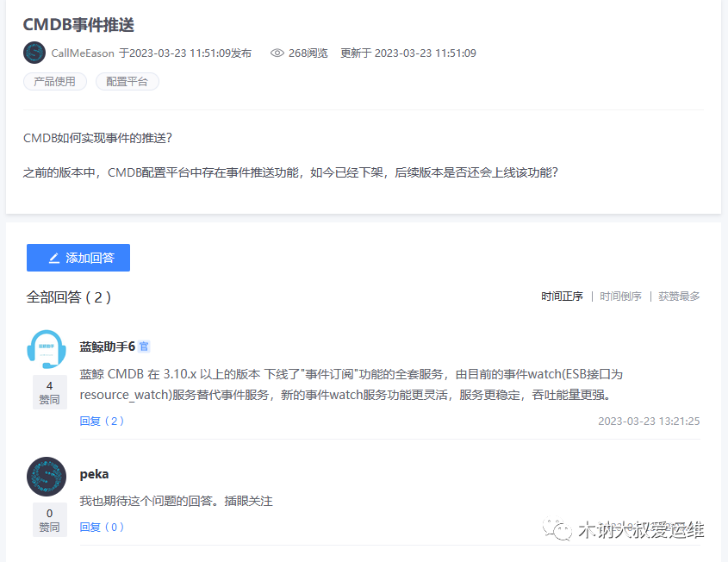Screen dimensions: 728x562
Task: Click the question text CMDB如何实现事件的推送？
Action: point(98,138)
